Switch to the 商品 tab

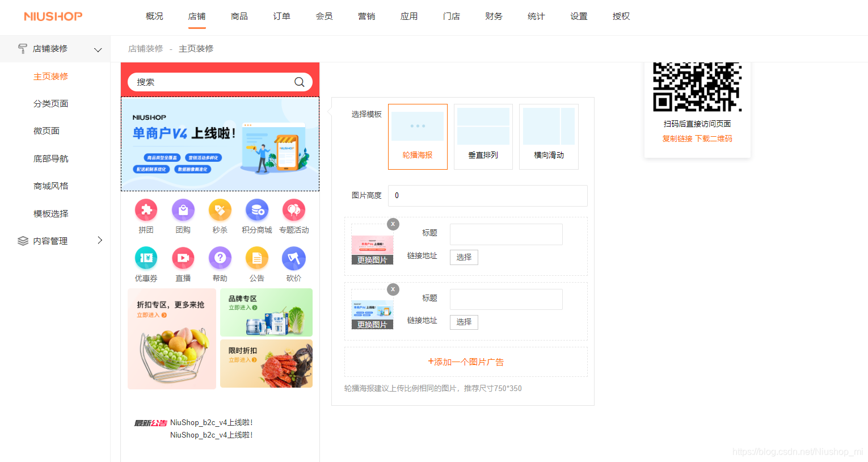click(239, 16)
